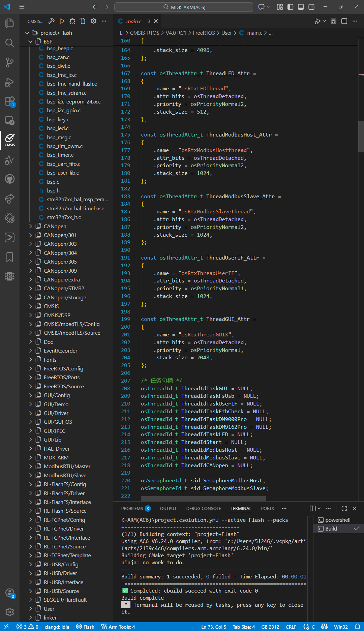This screenshot has height=631, width=364.
Task: Click the debug bug icon in CMSIS toolbar
Action: 72,21
